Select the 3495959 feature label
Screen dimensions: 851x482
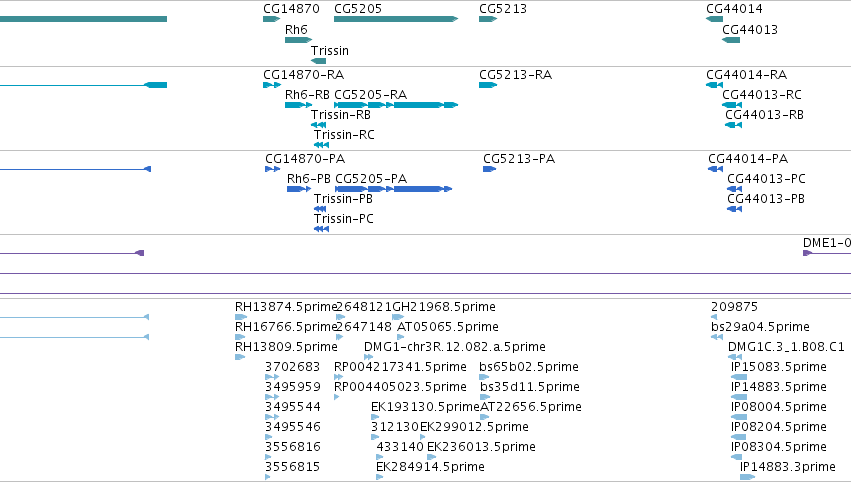pos(293,388)
